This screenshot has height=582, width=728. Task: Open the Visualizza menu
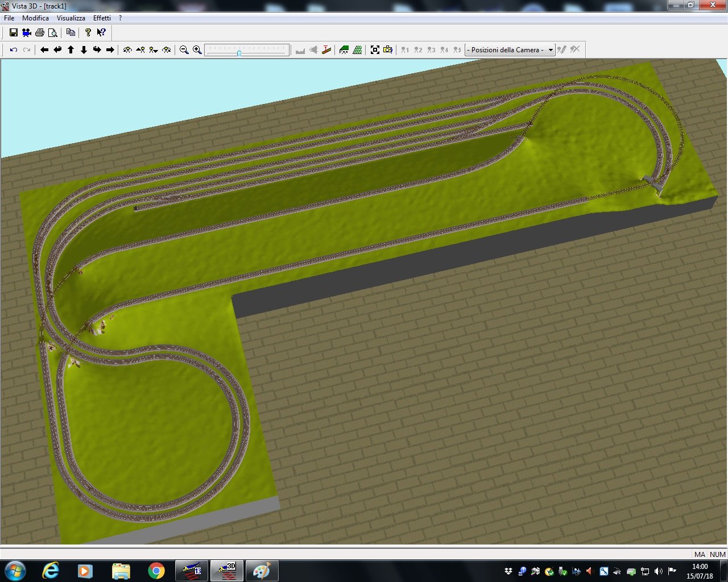click(x=71, y=18)
